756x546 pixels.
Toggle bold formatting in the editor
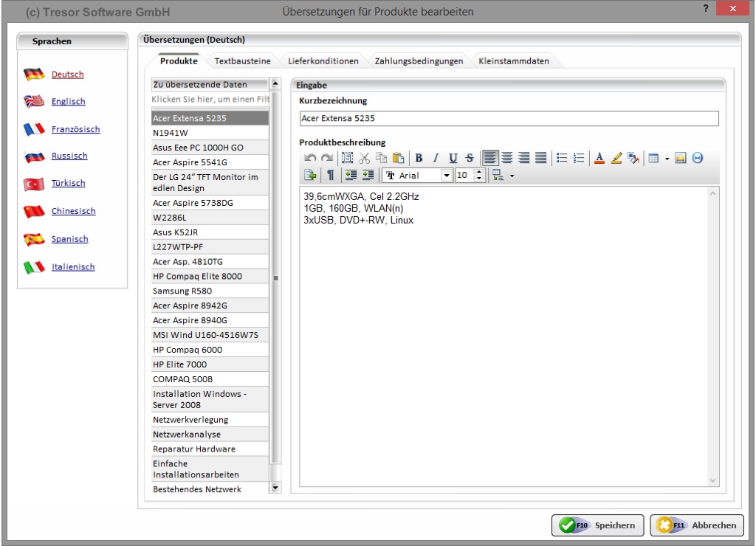pos(419,157)
